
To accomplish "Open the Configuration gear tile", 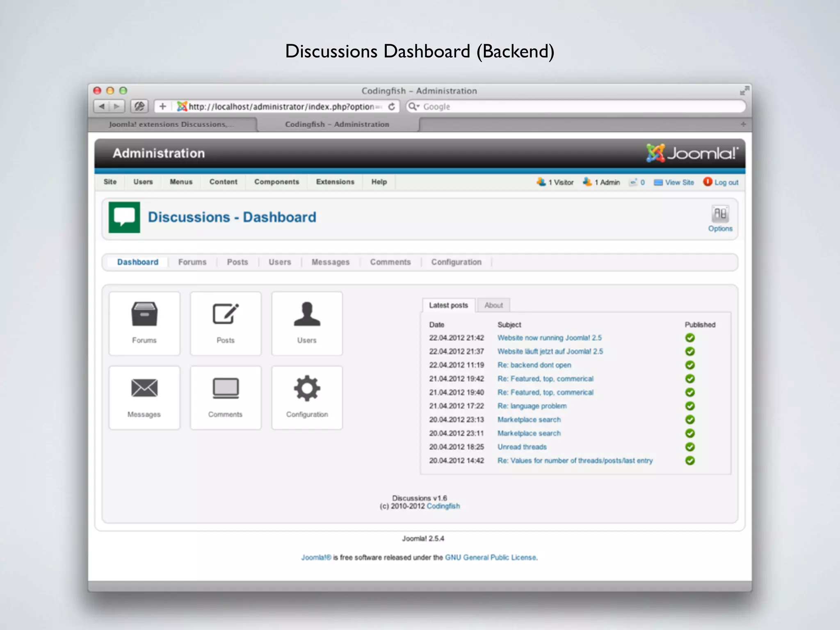I will pyautogui.click(x=307, y=397).
